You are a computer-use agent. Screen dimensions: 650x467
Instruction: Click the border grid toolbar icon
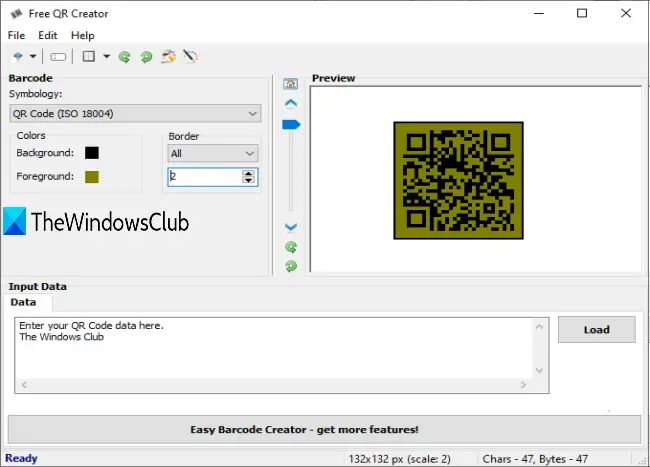(x=89, y=56)
